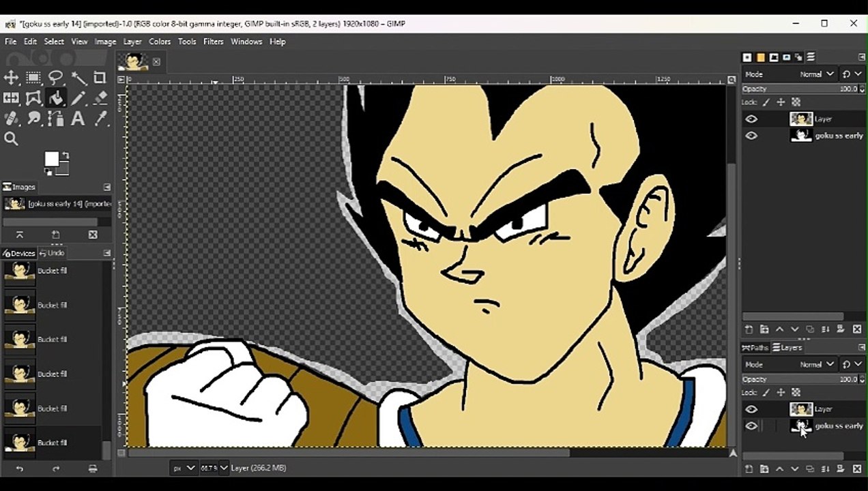Viewport: 868px width, 491px height.
Task: Select the Move tool
Action: 12,78
